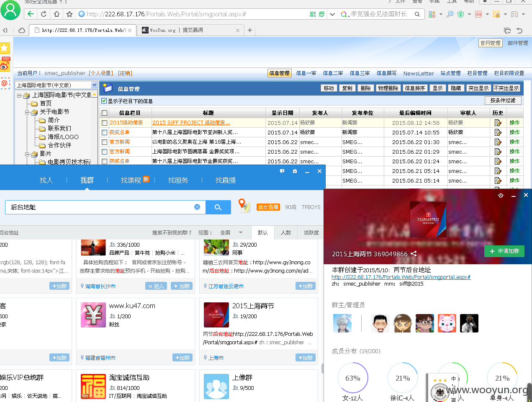Check the 2015活动简报 row checkbox
The image size is (532, 402).
click(x=105, y=123)
